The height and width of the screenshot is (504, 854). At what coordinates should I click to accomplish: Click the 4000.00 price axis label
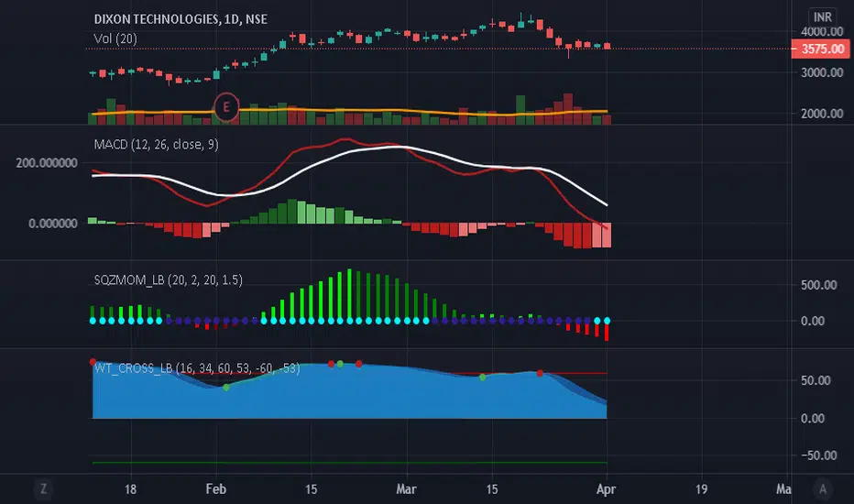(821, 31)
